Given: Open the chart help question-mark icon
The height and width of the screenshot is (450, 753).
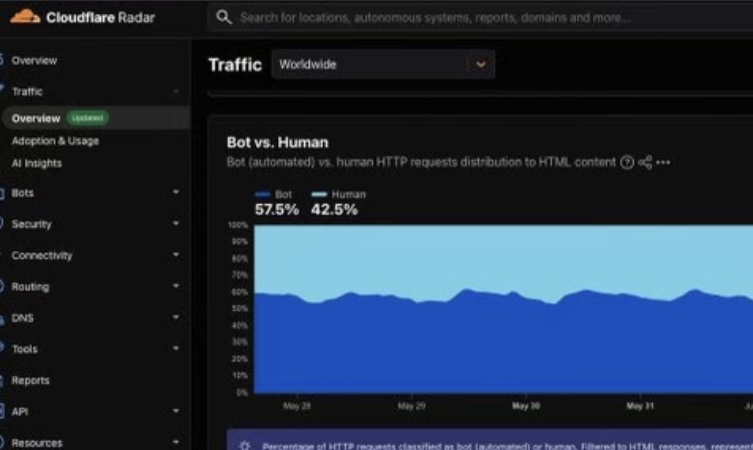Looking at the screenshot, I should coord(627,162).
